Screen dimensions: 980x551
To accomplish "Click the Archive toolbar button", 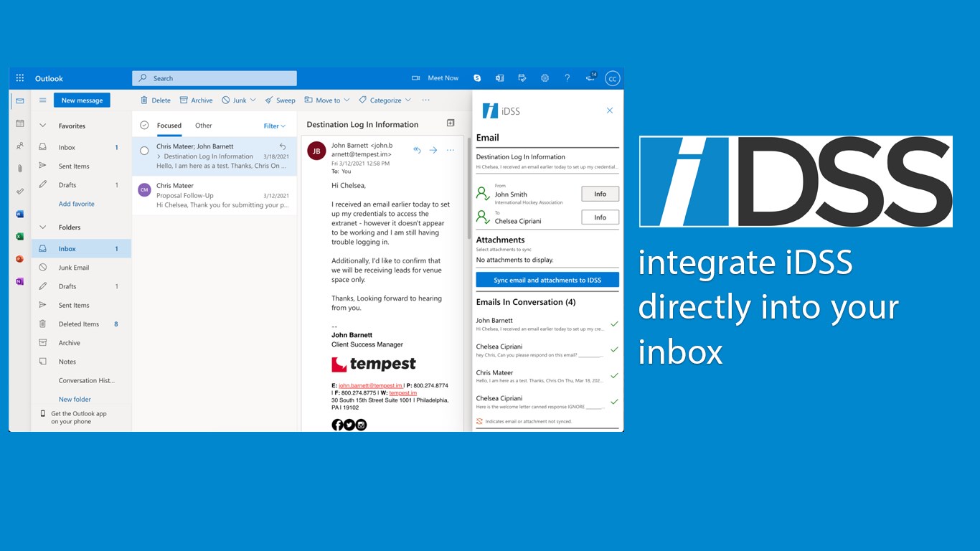I will click(196, 100).
